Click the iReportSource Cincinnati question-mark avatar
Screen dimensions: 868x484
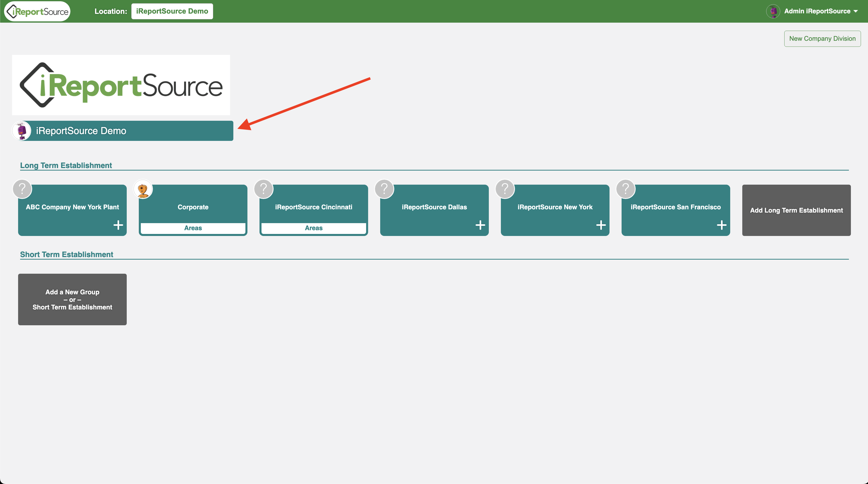coord(264,189)
